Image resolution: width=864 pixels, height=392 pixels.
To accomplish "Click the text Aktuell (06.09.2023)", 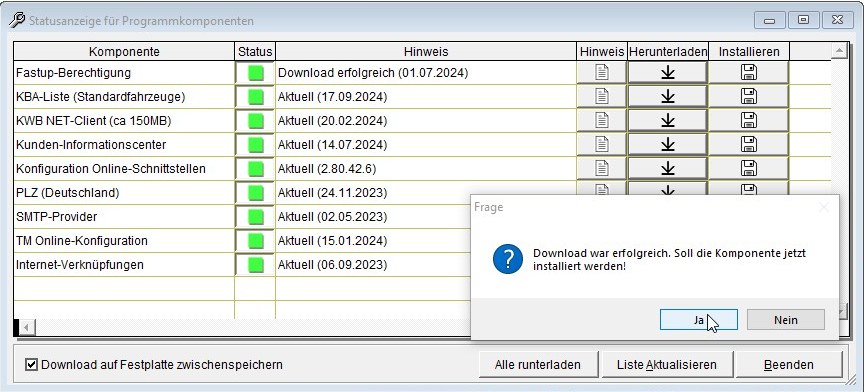I will [x=332, y=265].
